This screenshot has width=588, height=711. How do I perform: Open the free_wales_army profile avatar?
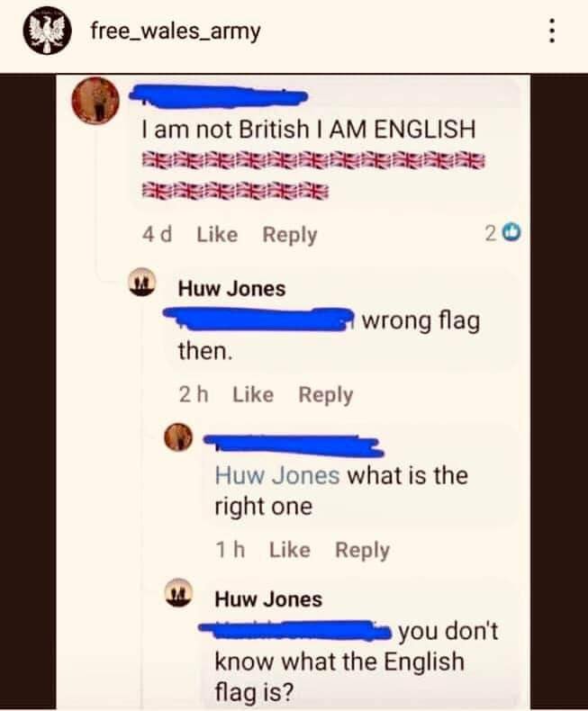47,31
